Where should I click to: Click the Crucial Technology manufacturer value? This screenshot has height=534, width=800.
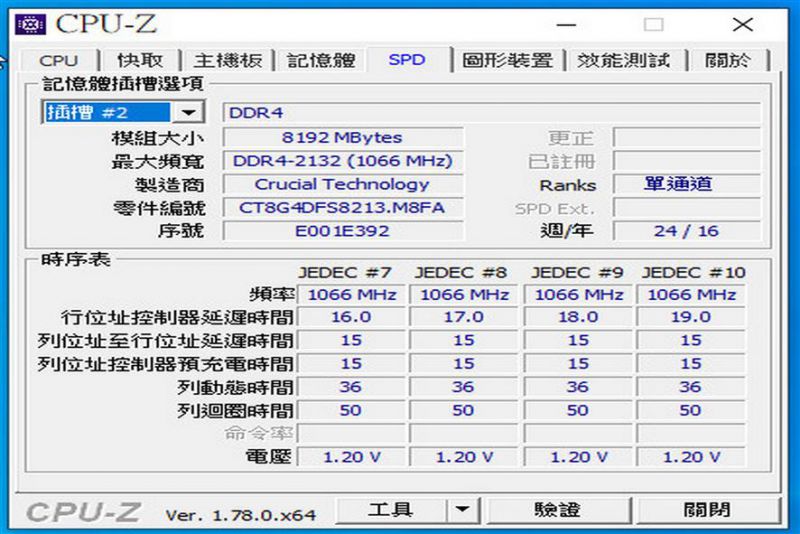point(343,184)
